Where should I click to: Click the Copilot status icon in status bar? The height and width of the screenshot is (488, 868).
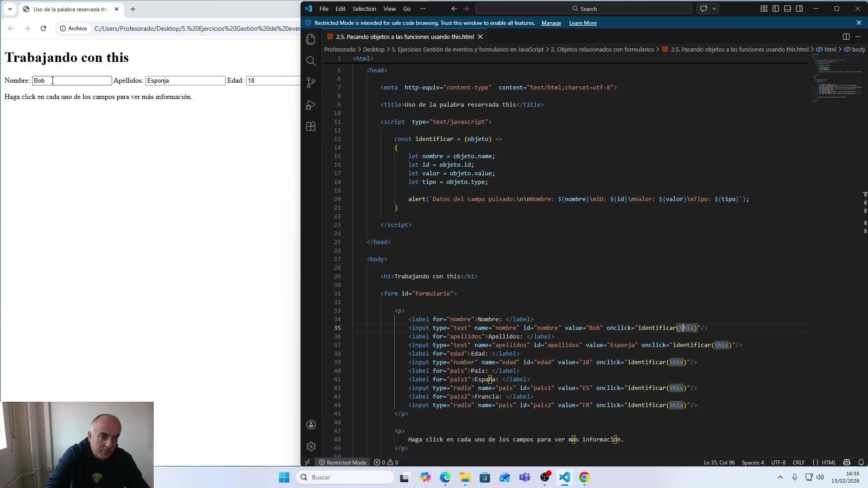[847, 462]
